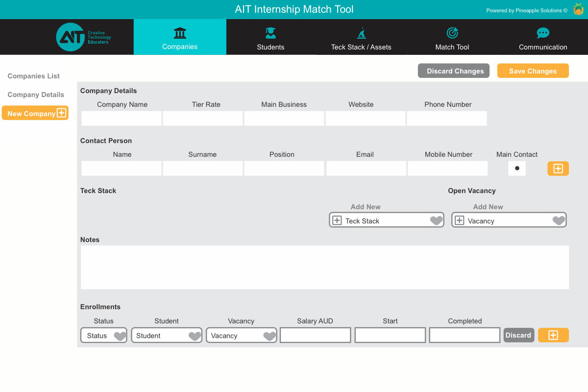
Task: Switch to the Companies tab
Action: pos(180,37)
